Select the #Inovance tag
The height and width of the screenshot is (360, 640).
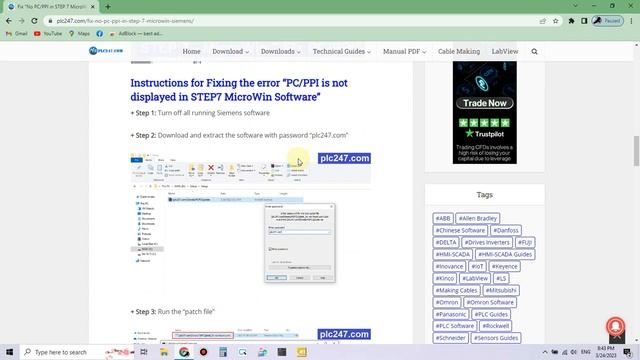449,266
